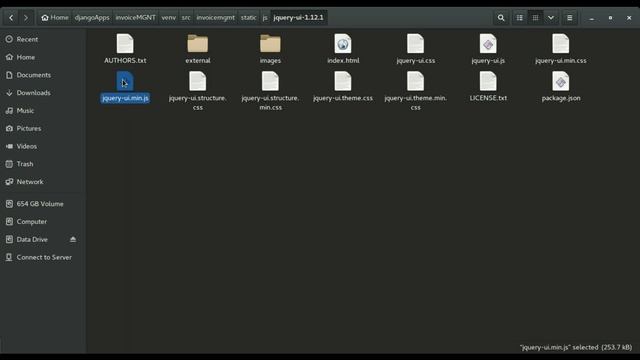
Task: Click the package.json file name label
Action: [x=561, y=98]
